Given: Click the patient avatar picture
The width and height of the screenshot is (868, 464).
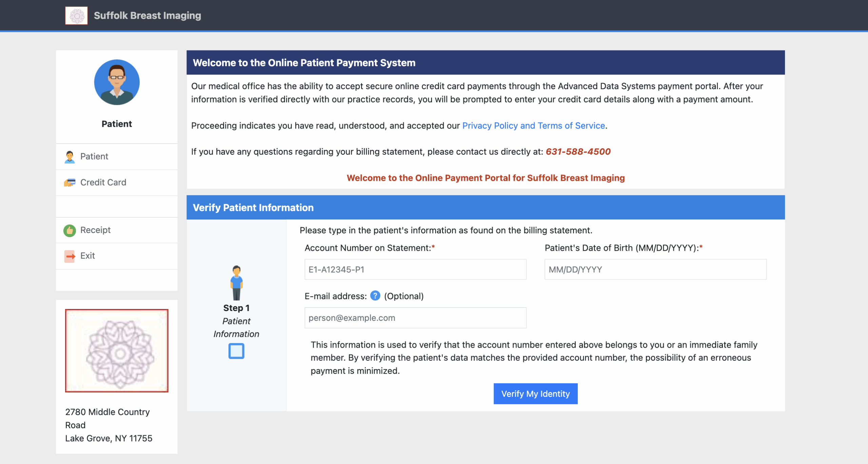Looking at the screenshot, I should point(117,82).
